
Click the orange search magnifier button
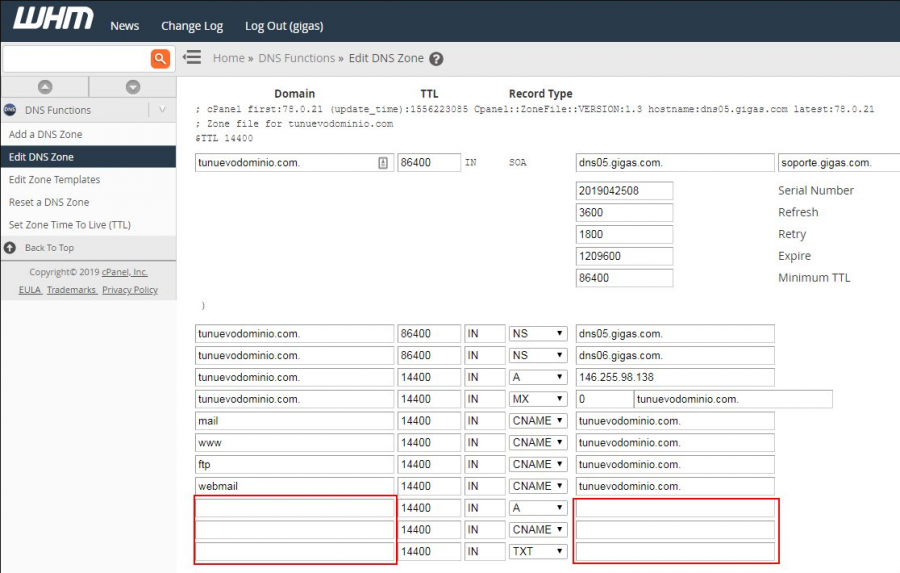pyautogui.click(x=160, y=59)
